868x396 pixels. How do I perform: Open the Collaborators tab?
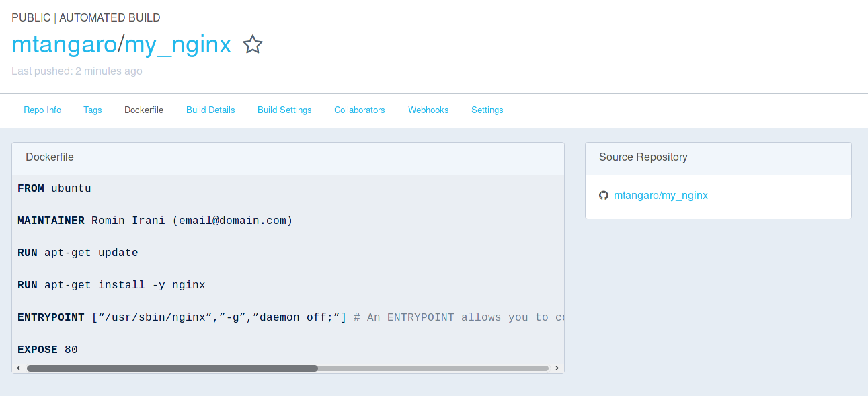pos(360,110)
